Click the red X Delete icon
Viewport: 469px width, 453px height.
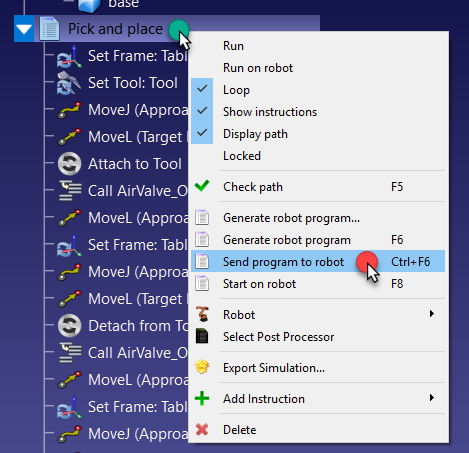click(x=202, y=429)
